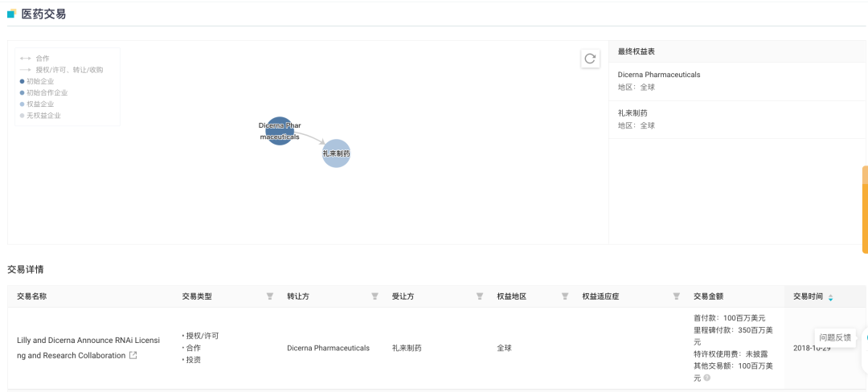868x392 pixels.
Task: Open external link icon beside transaction name
Action: [x=133, y=356]
